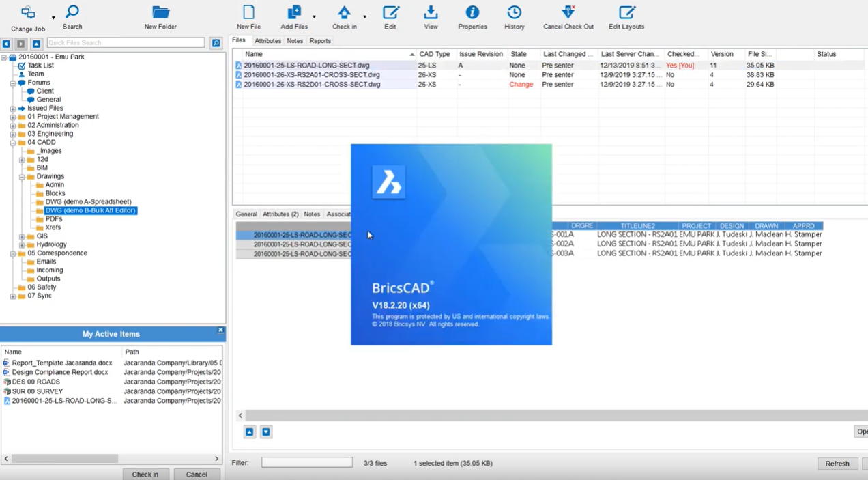The width and height of the screenshot is (868, 480).
Task: Click the move-down arrow button below the attributes pane
Action: 266,432
